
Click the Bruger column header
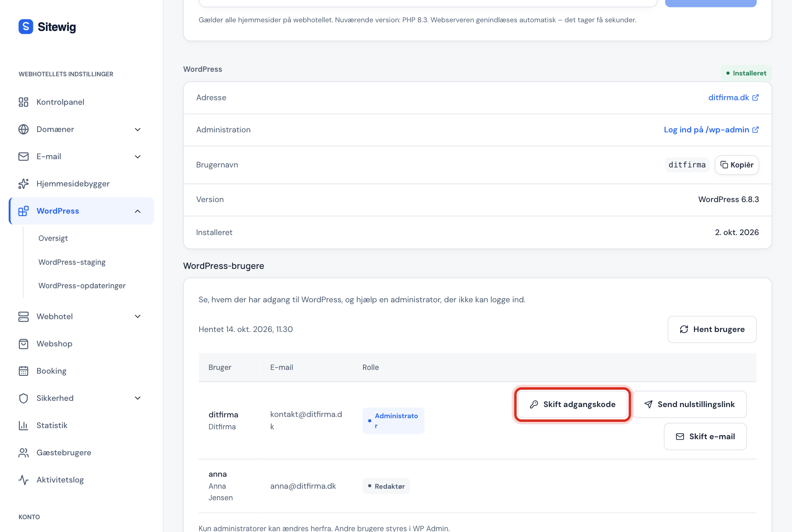[x=220, y=367]
